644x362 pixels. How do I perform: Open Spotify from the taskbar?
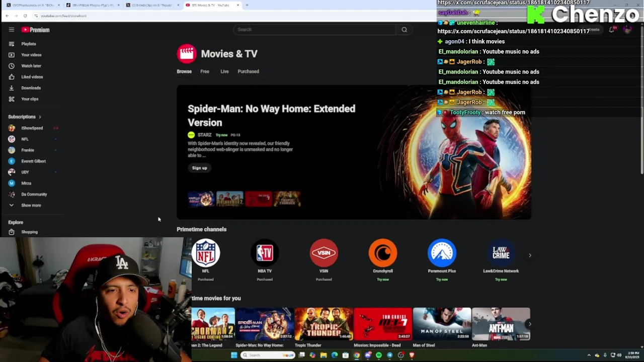[x=379, y=355]
